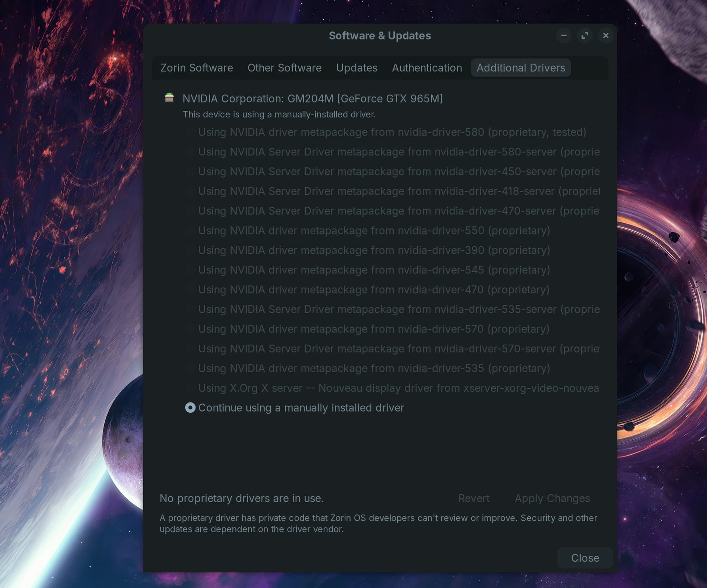
Task: Maximize the Software & Updates window
Action: tap(584, 36)
